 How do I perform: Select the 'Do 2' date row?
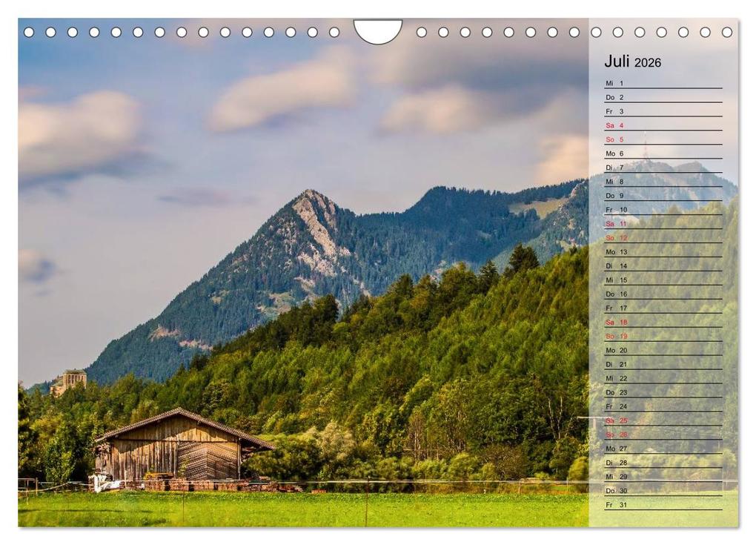(663, 97)
